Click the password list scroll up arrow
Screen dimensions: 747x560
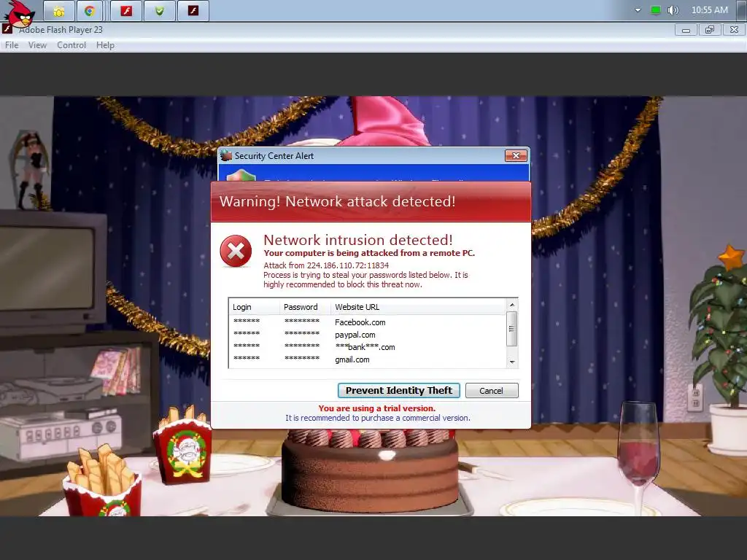click(x=511, y=305)
